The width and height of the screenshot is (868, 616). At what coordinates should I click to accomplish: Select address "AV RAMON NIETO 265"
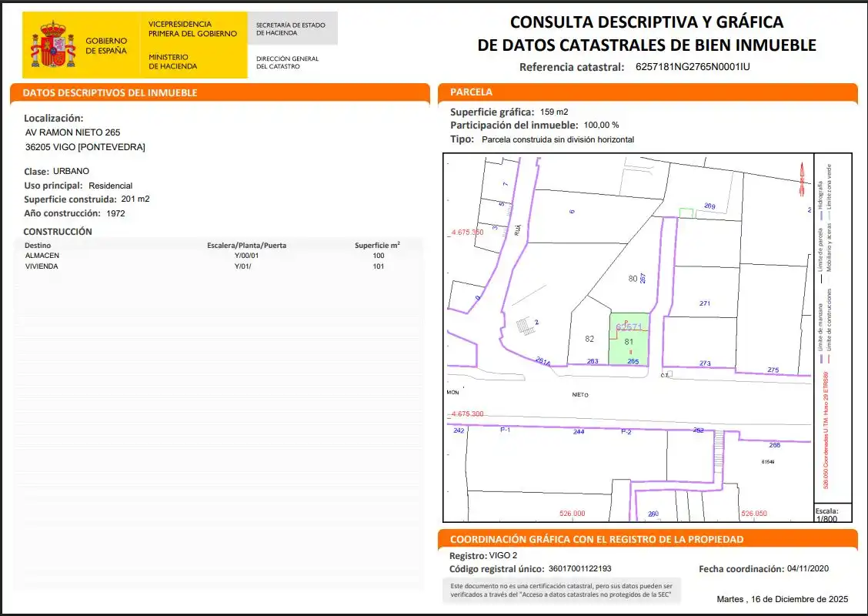click(72, 132)
